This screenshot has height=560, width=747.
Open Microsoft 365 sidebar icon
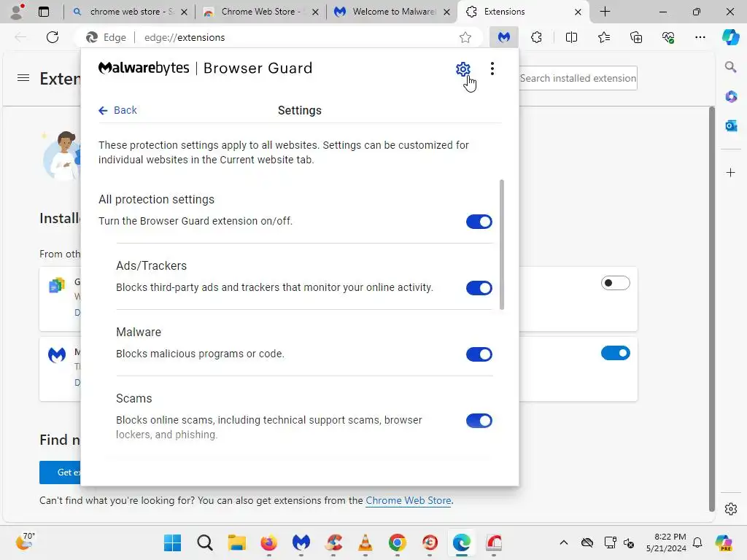pyautogui.click(x=731, y=96)
